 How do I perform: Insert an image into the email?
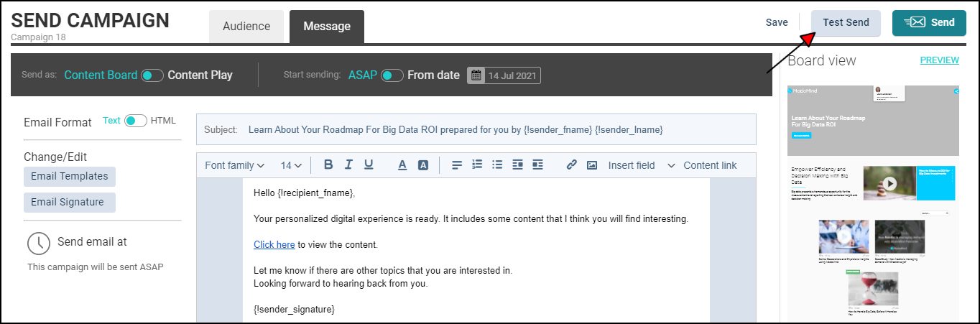point(592,165)
